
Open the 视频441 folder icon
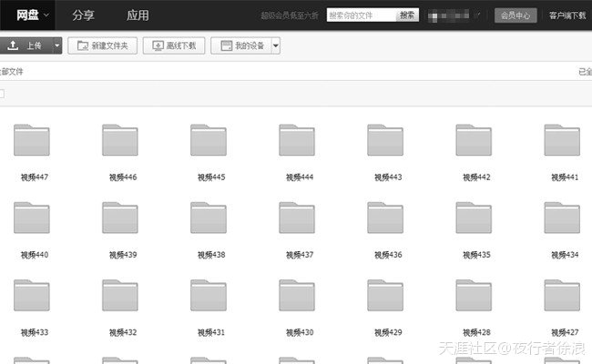562,140
